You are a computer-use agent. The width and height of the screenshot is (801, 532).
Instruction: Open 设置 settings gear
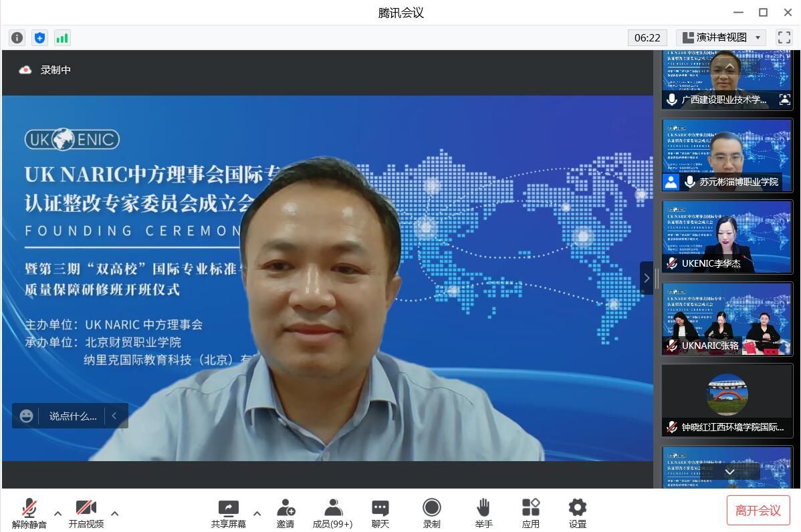(x=578, y=513)
